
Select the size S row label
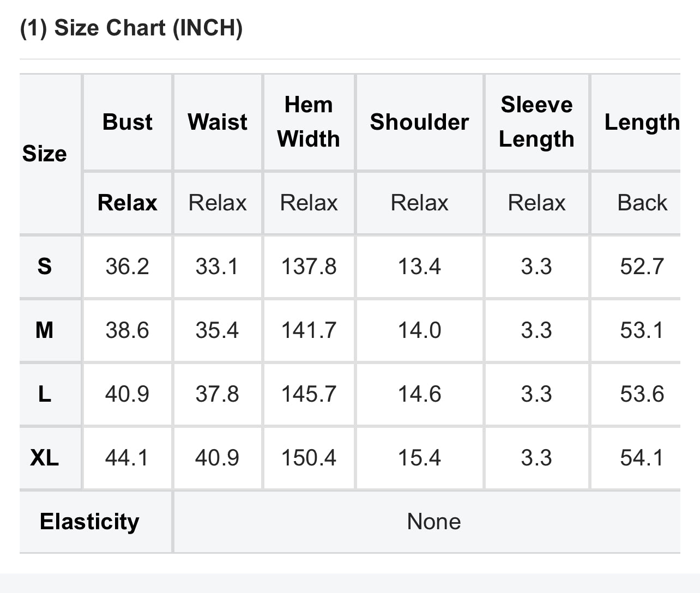click(45, 267)
